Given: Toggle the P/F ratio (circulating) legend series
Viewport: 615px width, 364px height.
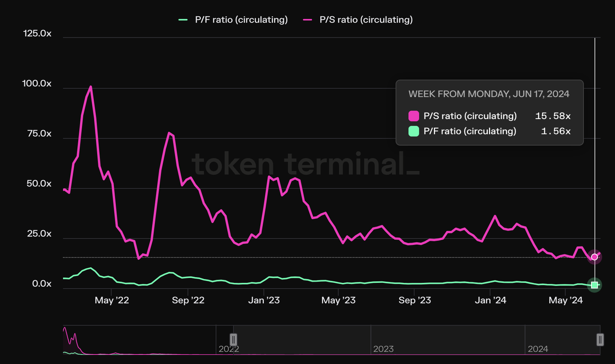Looking at the screenshot, I should pos(233,20).
